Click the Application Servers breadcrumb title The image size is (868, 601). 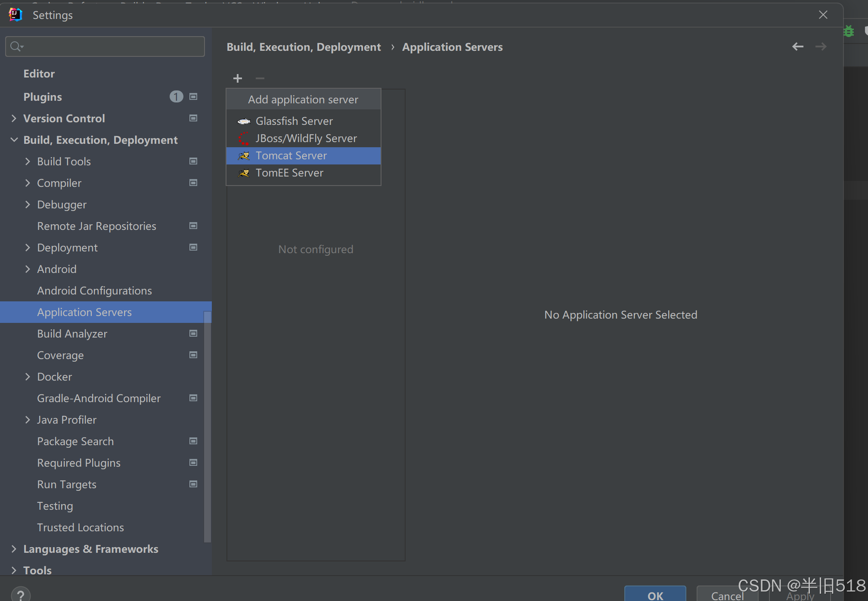coord(453,47)
